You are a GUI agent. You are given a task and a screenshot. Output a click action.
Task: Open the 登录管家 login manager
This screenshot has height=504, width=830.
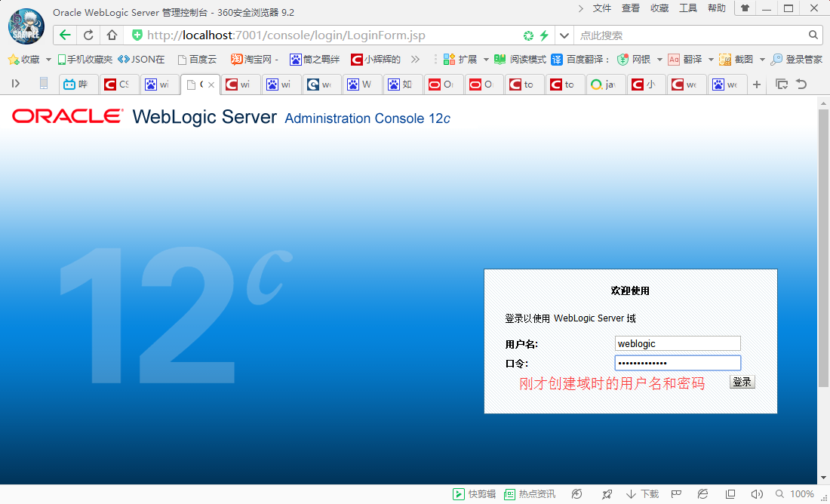click(797, 60)
